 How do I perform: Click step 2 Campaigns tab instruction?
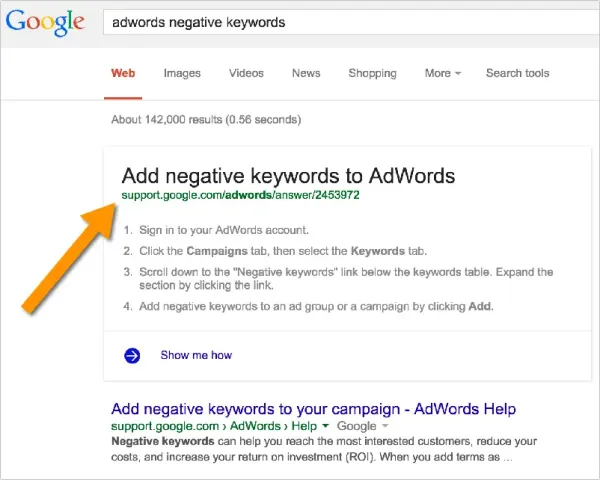(x=283, y=251)
